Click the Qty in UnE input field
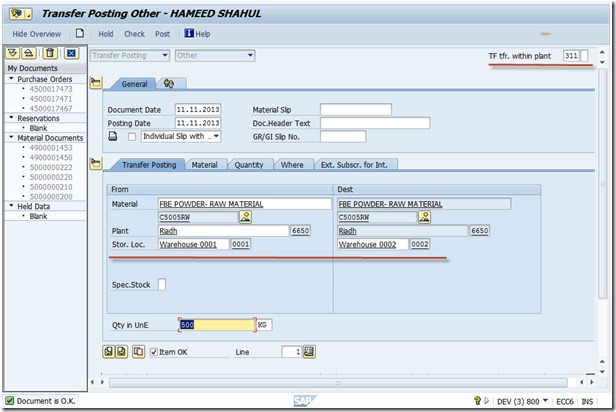This screenshot has width=616, height=412. pos(217,325)
